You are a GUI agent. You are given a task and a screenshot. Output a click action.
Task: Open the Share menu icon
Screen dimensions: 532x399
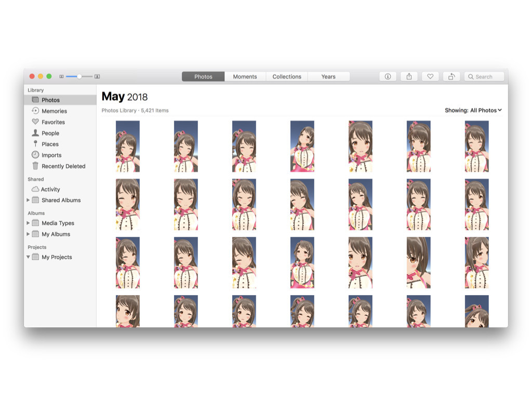409,77
